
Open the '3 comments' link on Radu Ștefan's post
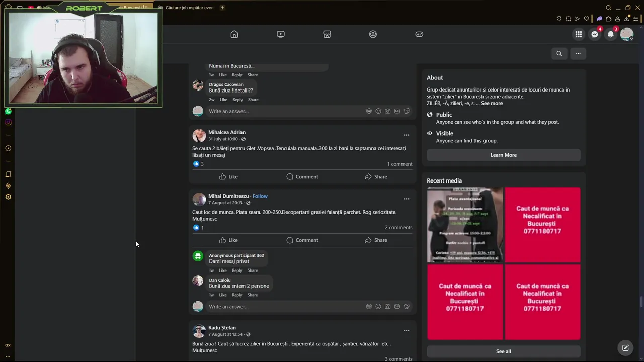point(398,359)
